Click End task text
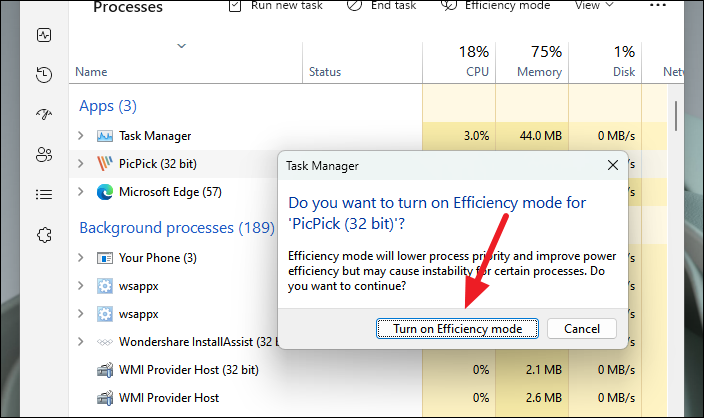704x418 pixels. [393, 5]
